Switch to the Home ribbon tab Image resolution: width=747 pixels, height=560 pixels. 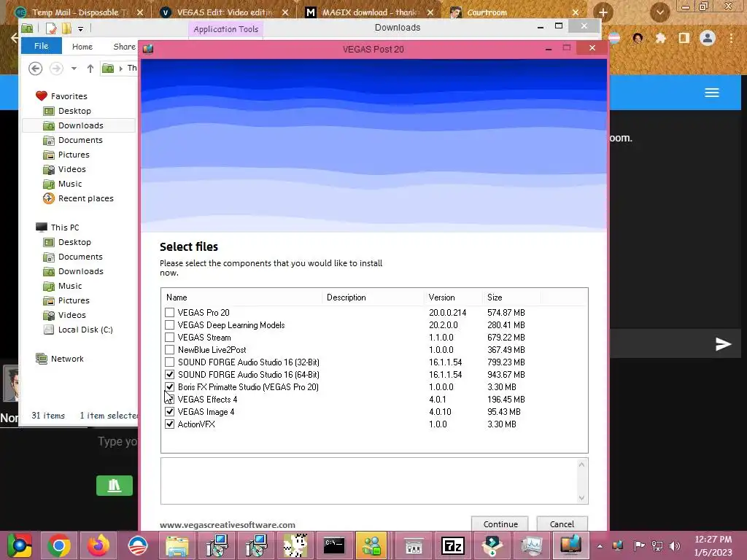coord(82,47)
